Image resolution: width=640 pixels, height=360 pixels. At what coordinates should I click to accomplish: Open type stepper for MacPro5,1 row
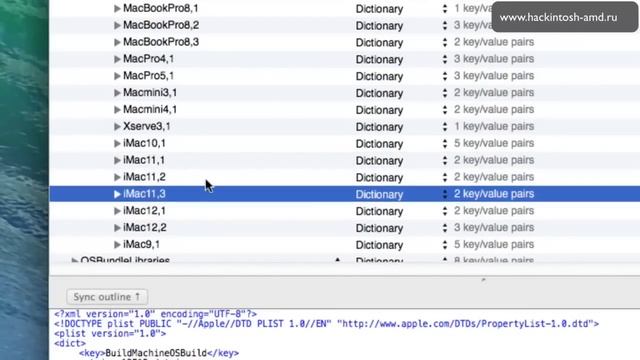pos(444,76)
